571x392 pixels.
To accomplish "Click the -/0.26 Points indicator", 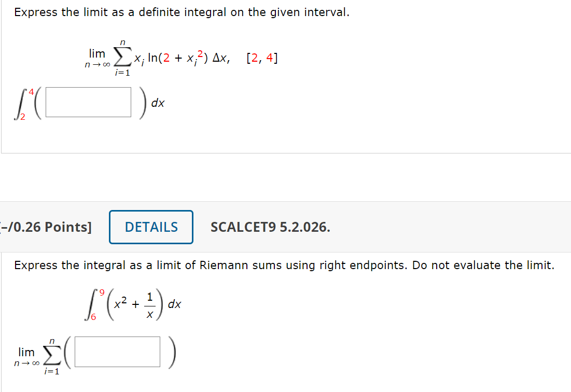I will 46,227.
